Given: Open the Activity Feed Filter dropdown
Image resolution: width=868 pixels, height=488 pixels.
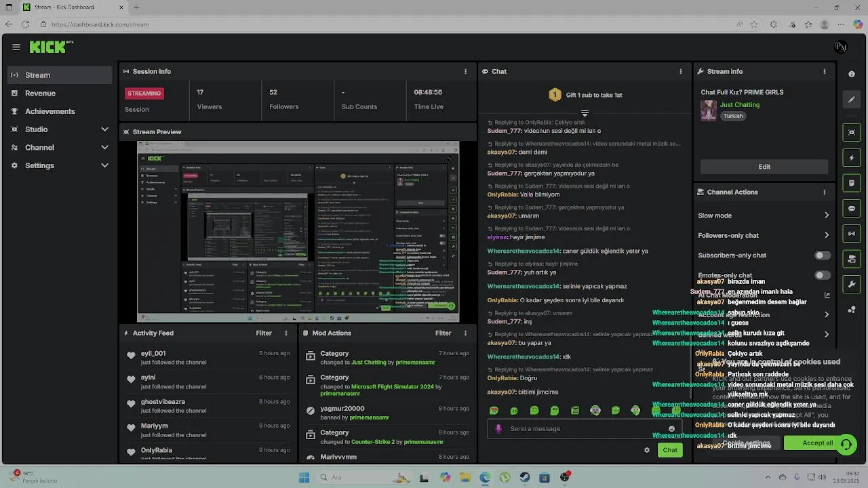Looking at the screenshot, I should (264, 333).
